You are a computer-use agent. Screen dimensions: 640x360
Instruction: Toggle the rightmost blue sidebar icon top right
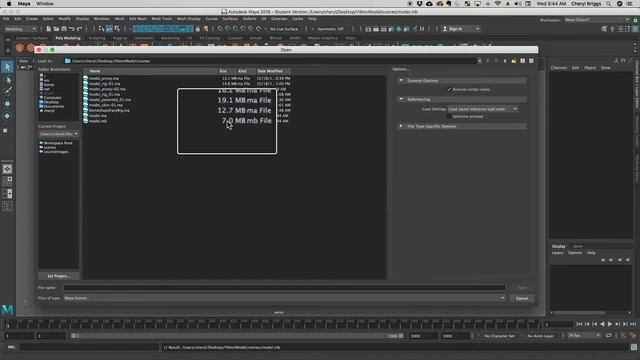point(636,29)
